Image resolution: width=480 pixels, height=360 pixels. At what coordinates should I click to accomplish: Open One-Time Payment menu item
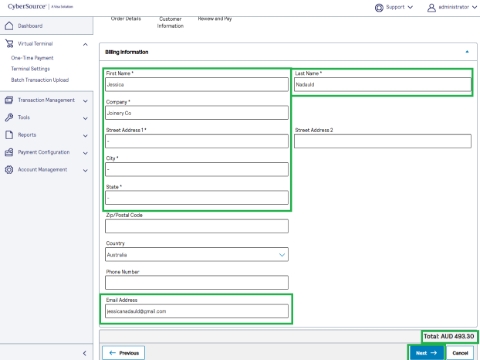32,58
